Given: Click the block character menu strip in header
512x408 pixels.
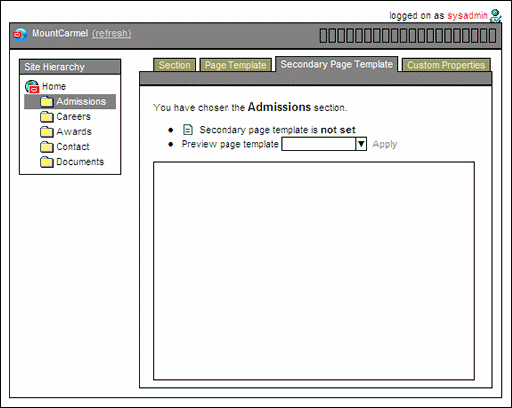Looking at the screenshot, I should click(x=408, y=35).
